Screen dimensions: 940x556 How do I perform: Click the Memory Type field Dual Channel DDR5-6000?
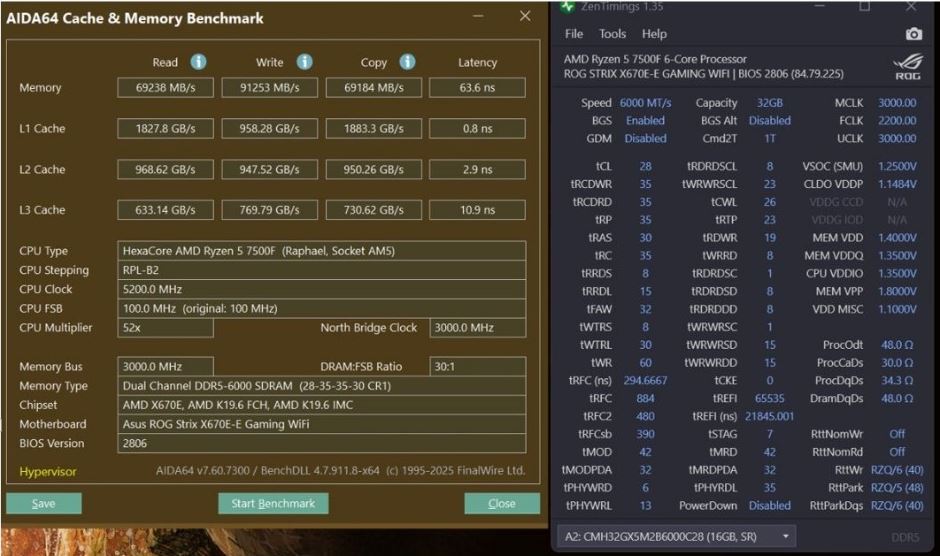[x=322, y=386]
